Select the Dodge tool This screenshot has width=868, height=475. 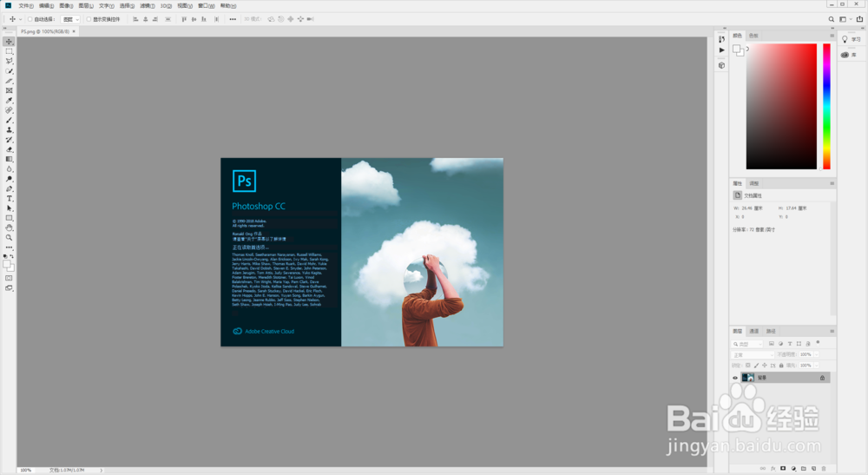tap(9, 180)
